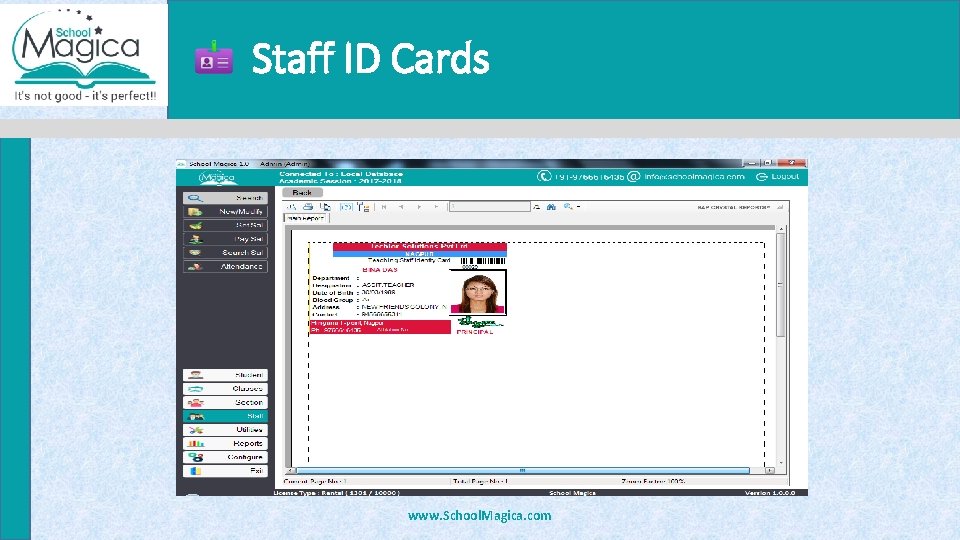Click the Print Report printer icon

click(x=308, y=207)
